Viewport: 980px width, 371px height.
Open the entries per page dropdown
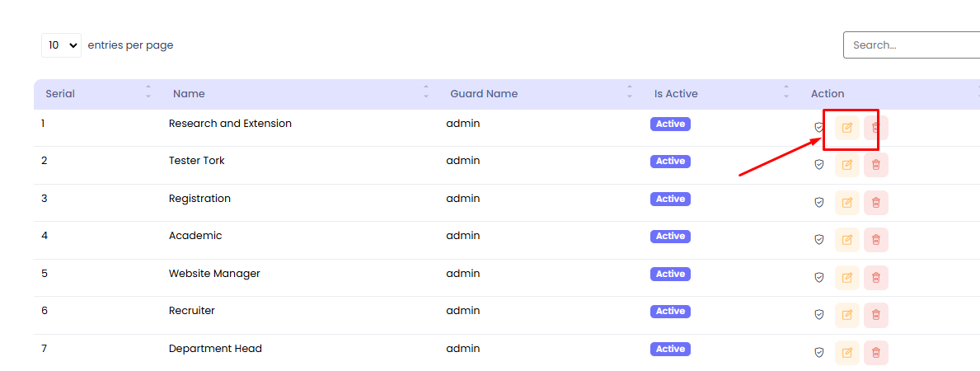point(61,45)
